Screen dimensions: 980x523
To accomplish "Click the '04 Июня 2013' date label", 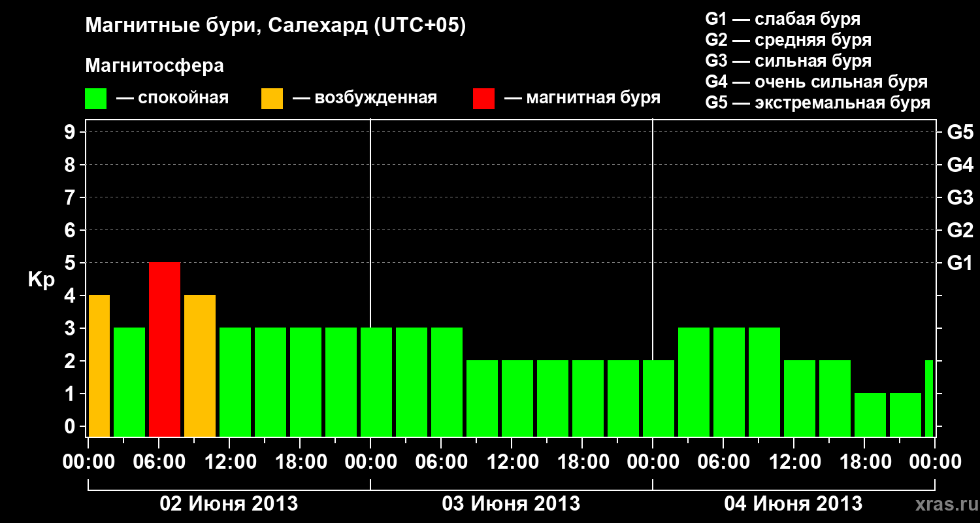I will 793,504.
